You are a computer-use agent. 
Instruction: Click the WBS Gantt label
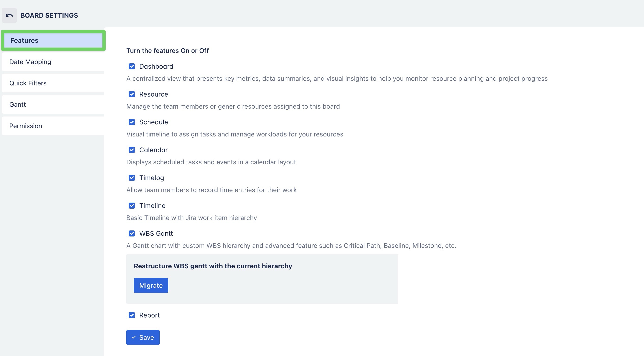tap(156, 234)
